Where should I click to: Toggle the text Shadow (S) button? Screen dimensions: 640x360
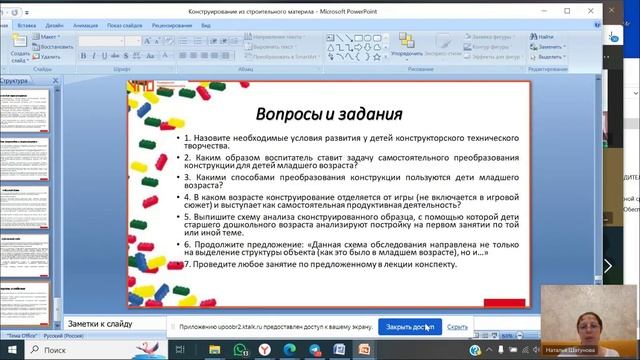pos(126,56)
